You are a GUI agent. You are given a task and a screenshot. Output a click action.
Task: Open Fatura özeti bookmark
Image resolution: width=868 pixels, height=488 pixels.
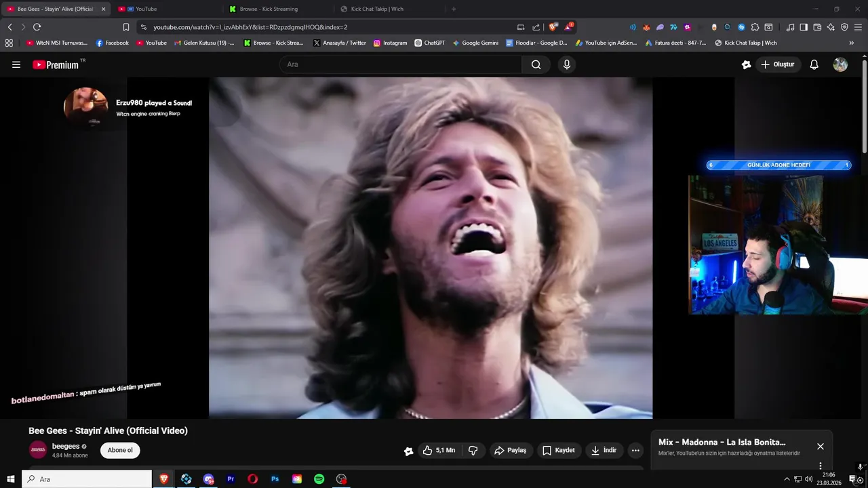coord(675,43)
